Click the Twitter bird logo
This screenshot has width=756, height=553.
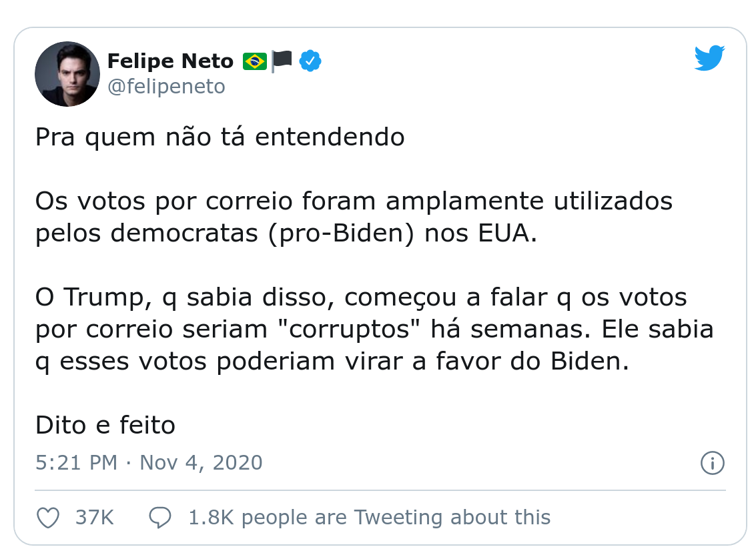click(x=709, y=58)
